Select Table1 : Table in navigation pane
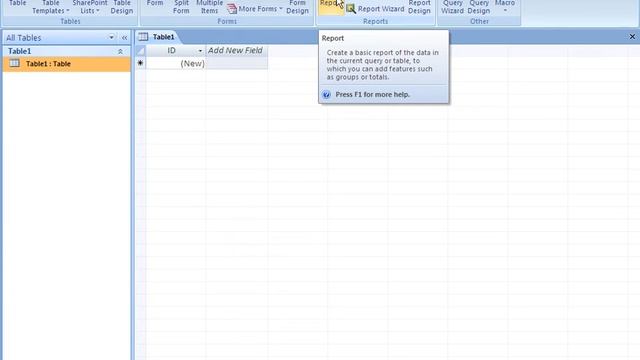Viewport: 640px width, 360px height. [x=67, y=64]
